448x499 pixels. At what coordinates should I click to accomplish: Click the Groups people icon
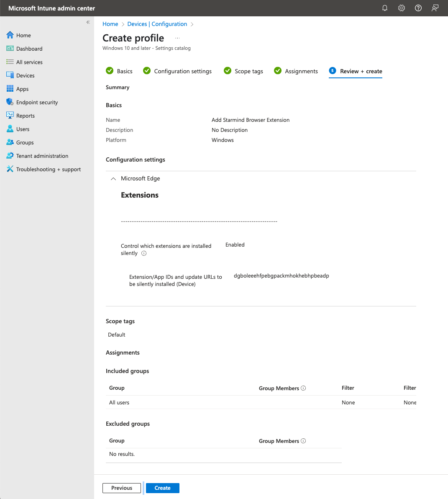coord(10,142)
